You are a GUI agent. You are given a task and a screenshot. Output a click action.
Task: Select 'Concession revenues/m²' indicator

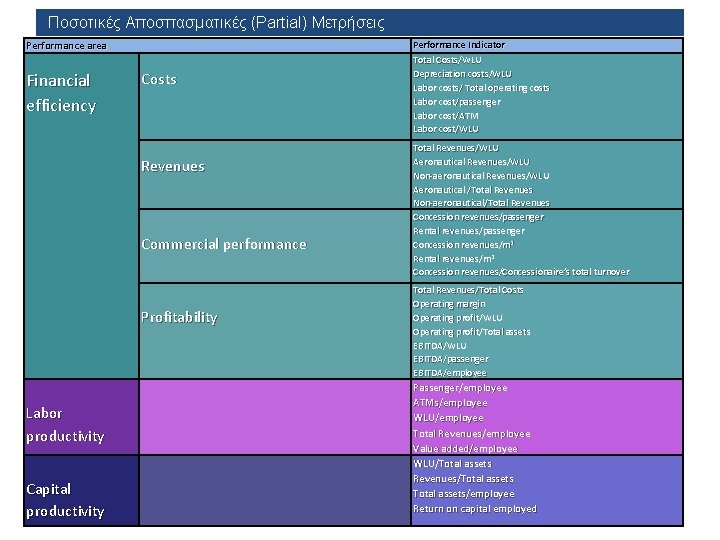click(463, 245)
